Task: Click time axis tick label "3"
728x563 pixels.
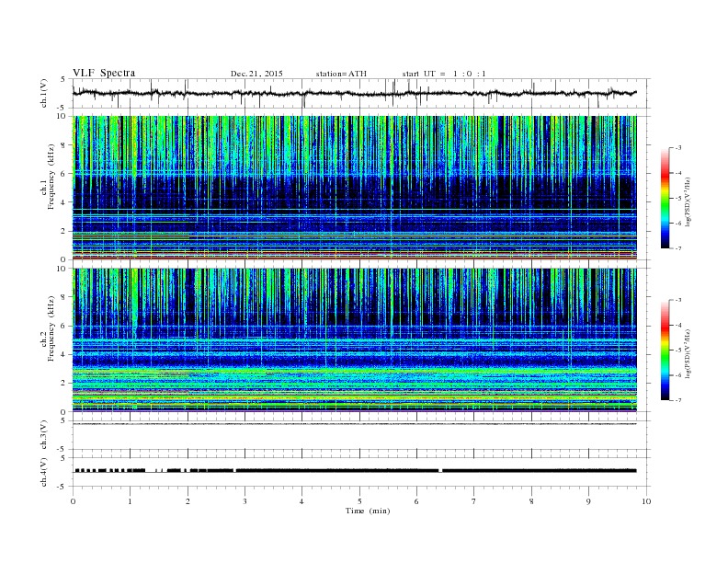Action: (x=245, y=501)
